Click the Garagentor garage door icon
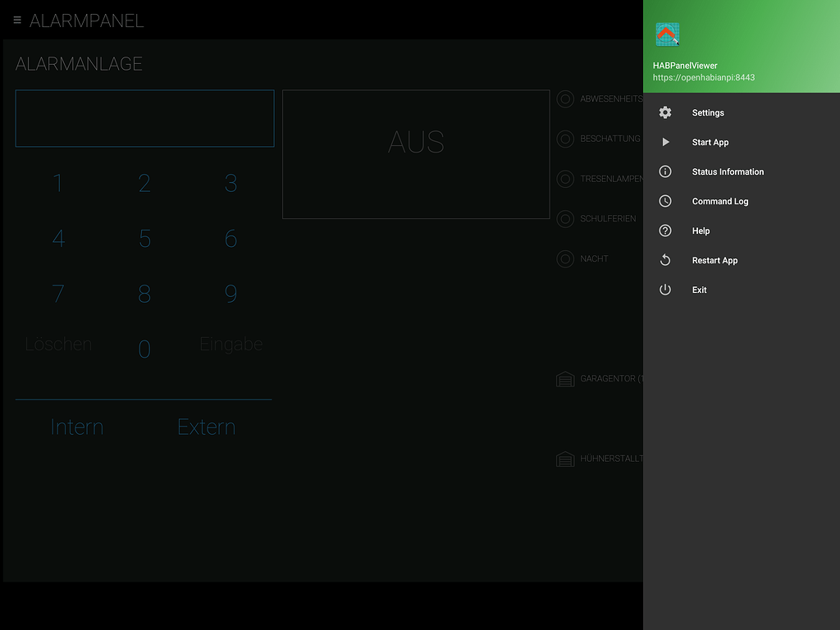 (x=565, y=379)
